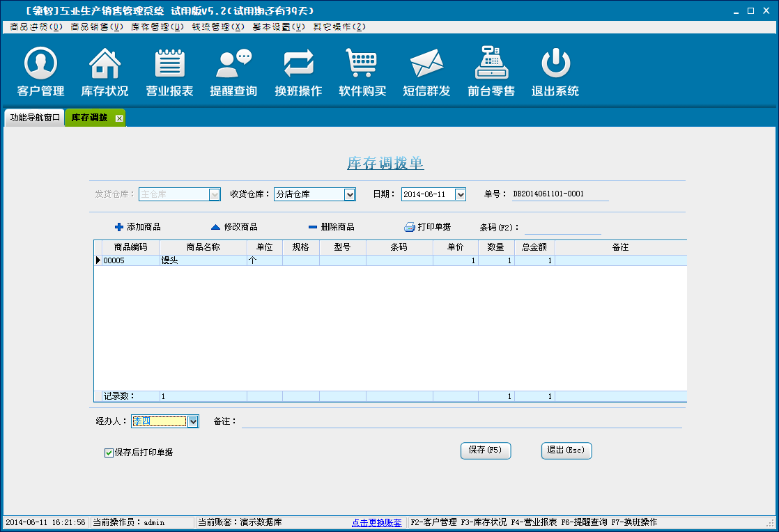Open 客户管理 from the toolbar
The image size is (779, 532).
coord(40,64)
